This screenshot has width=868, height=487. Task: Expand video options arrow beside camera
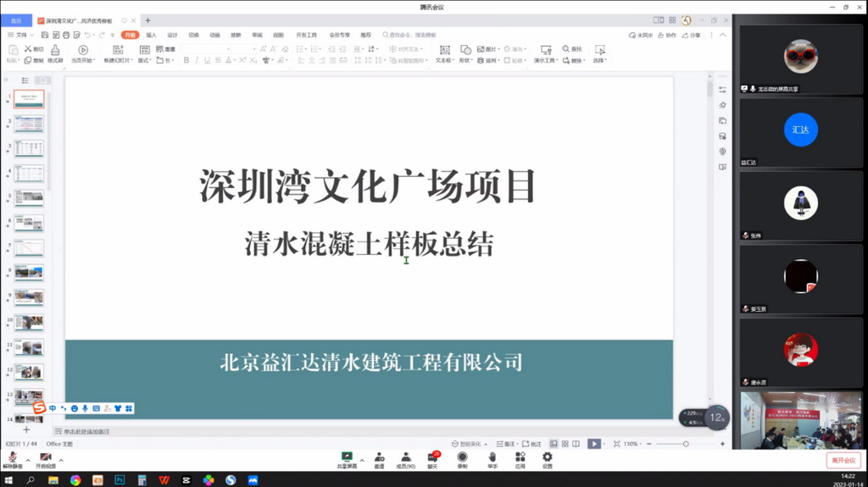pyautogui.click(x=61, y=460)
